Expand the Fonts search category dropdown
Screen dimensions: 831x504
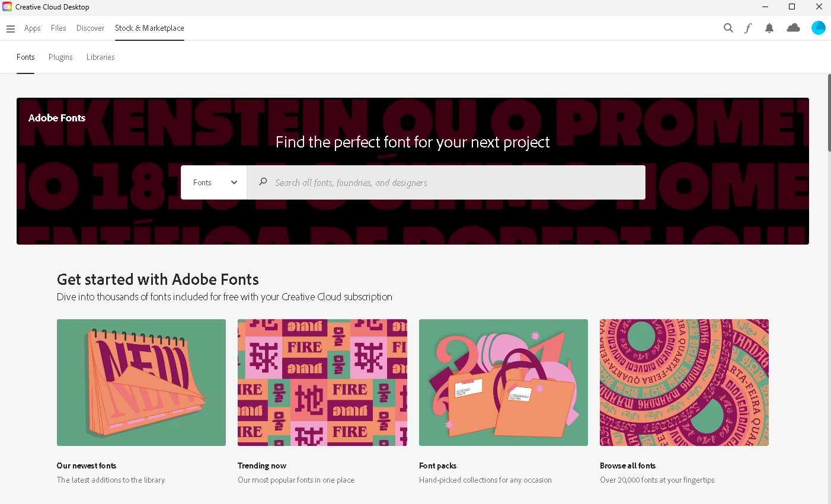click(214, 182)
